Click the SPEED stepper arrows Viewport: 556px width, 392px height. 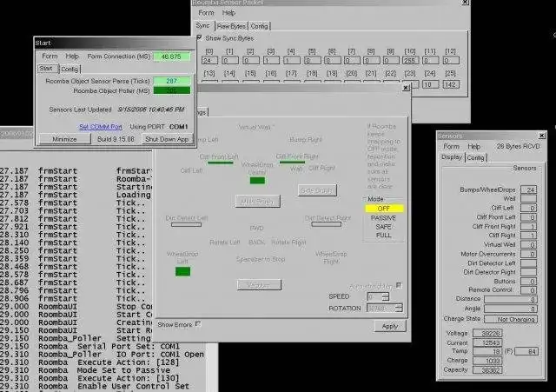(386, 296)
